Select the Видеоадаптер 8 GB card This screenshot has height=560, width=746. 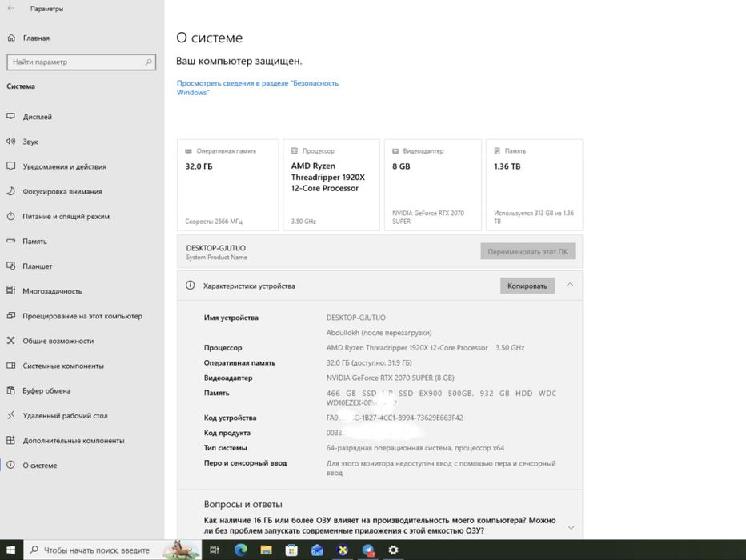click(433, 185)
